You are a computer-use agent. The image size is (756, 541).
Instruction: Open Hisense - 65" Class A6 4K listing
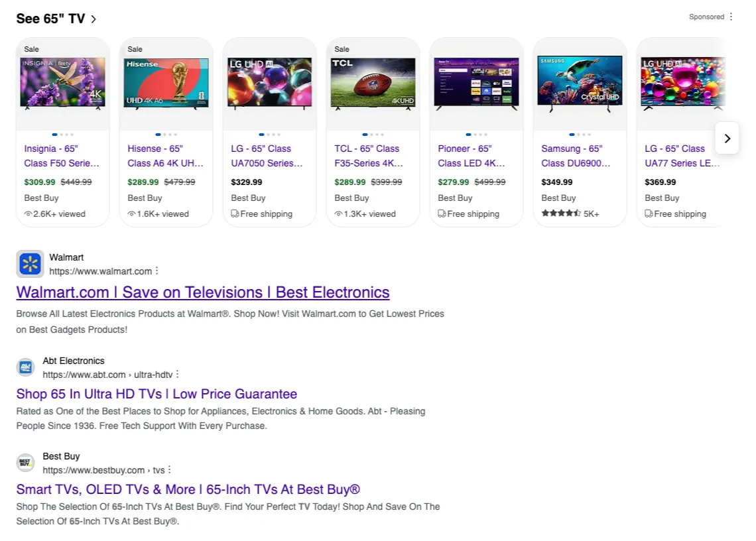coord(165,156)
